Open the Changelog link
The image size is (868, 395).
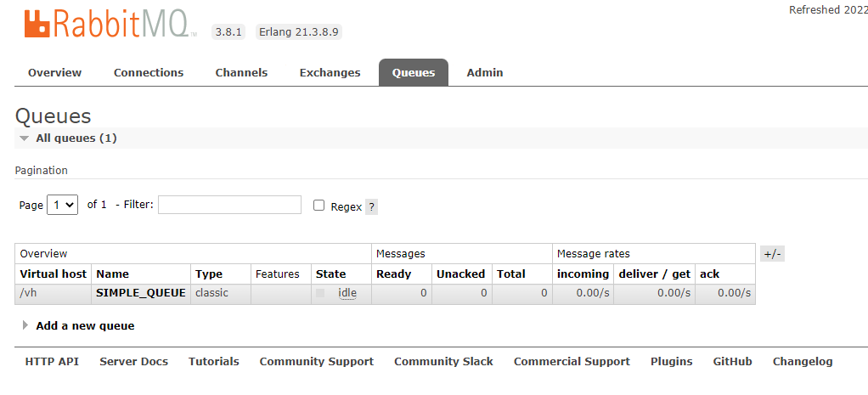click(x=803, y=362)
